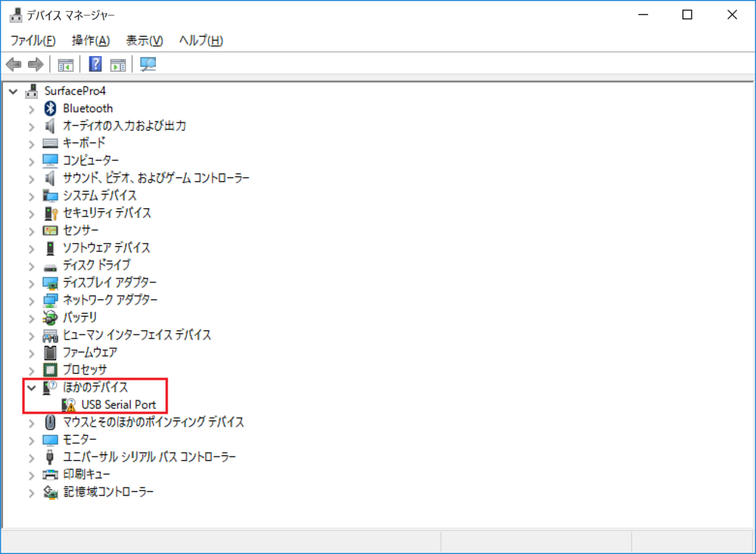The width and height of the screenshot is (756, 554).
Task: Minimize the デバイス マネージャー window
Action: point(643,15)
